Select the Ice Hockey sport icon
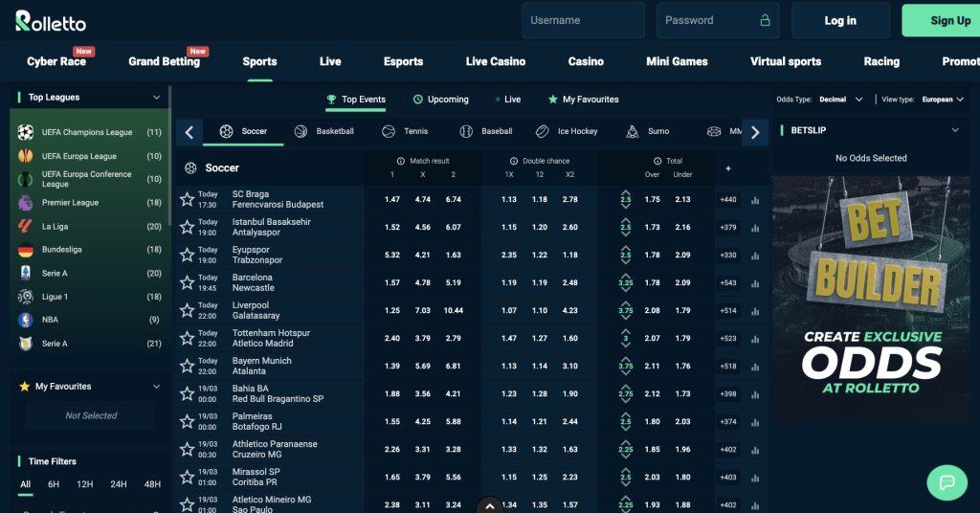Screen dimensions: 980x513 pyautogui.click(x=542, y=131)
